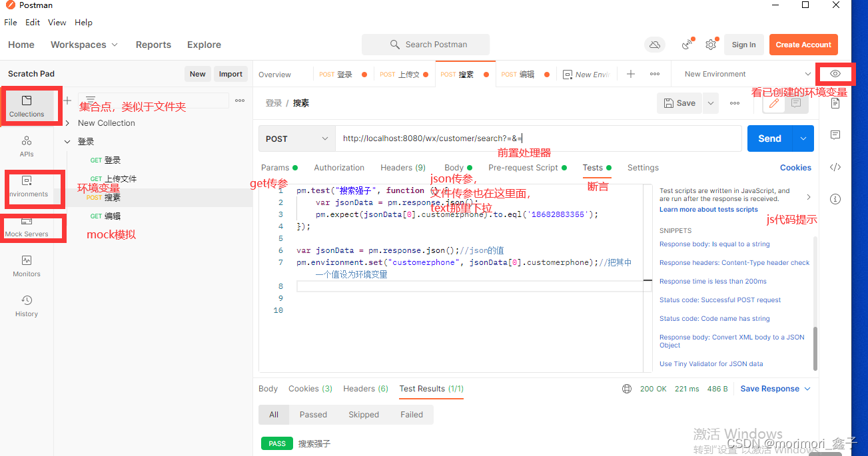The height and width of the screenshot is (456, 868).
Task: Insert snippet Response time is less than 200ms
Action: click(713, 281)
